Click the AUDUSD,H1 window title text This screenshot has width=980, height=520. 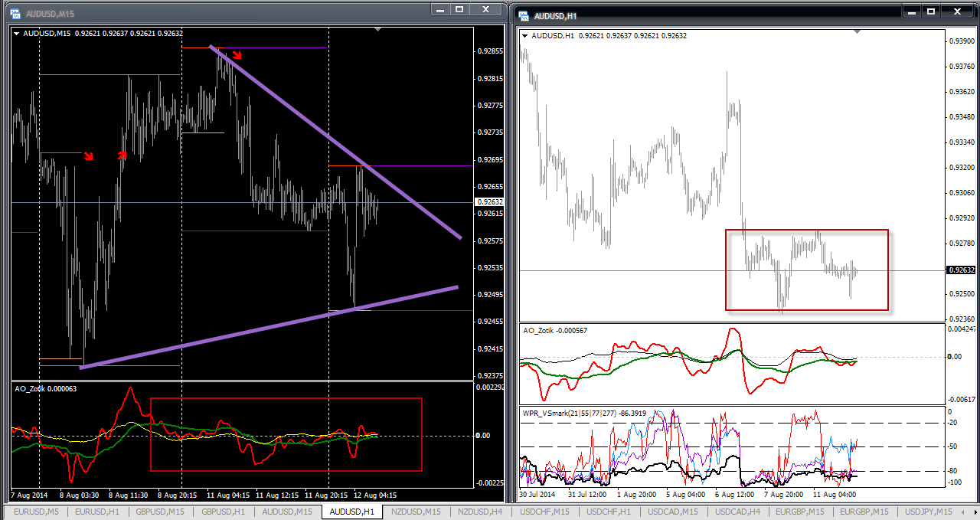(556, 15)
